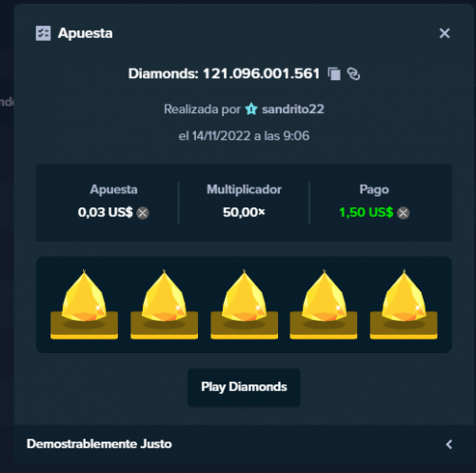Close the Apuesta dialog
Viewport: 476px width, 473px height.
(x=445, y=33)
